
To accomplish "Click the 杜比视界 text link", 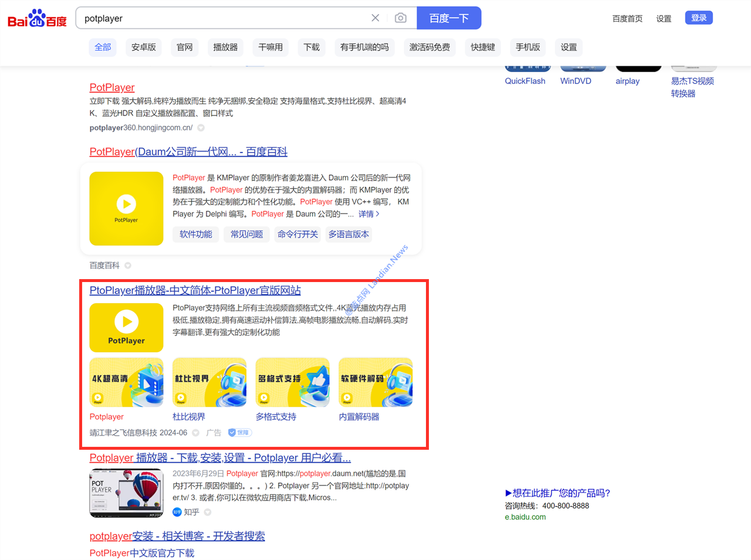I will tap(189, 417).
